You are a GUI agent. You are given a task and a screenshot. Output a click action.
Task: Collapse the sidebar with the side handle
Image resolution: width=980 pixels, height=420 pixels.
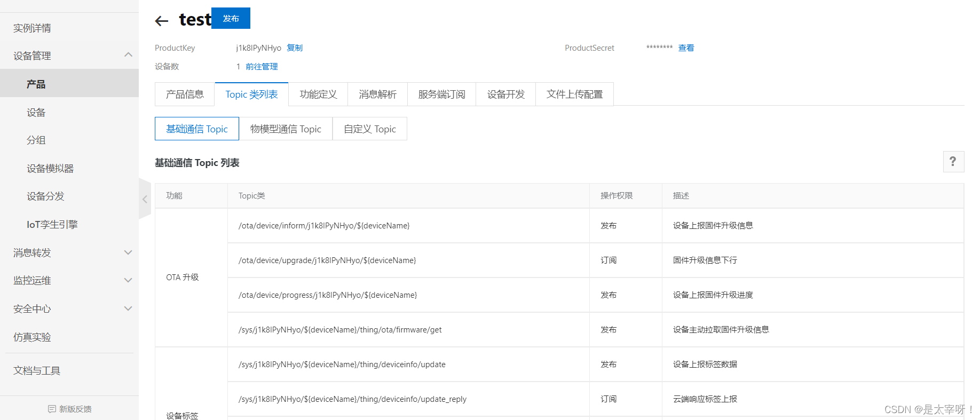[x=145, y=199]
